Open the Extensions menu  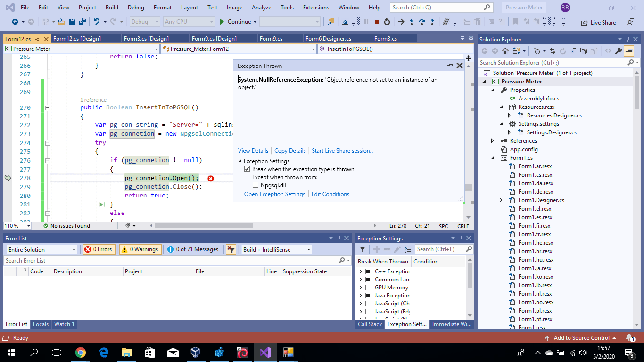(316, 8)
